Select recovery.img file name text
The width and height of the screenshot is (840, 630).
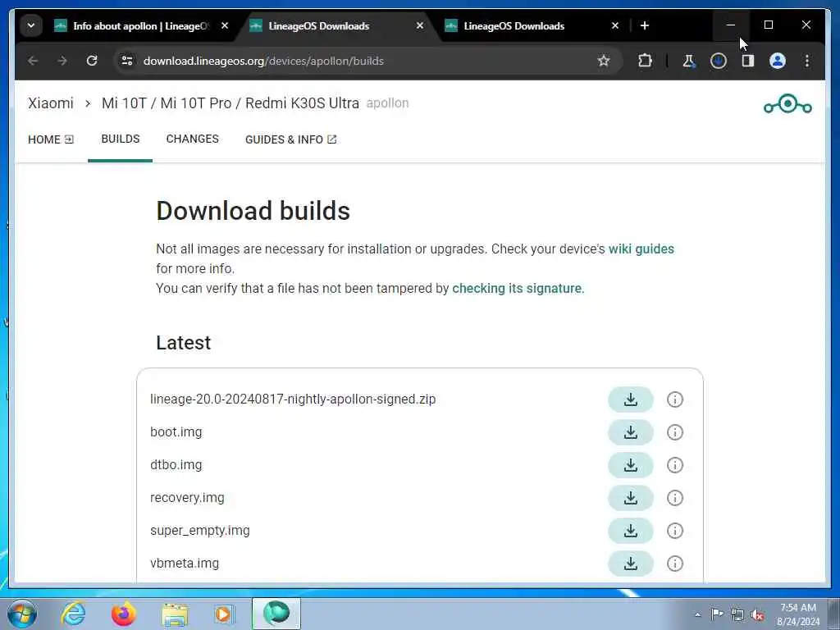[x=187, y=498]
